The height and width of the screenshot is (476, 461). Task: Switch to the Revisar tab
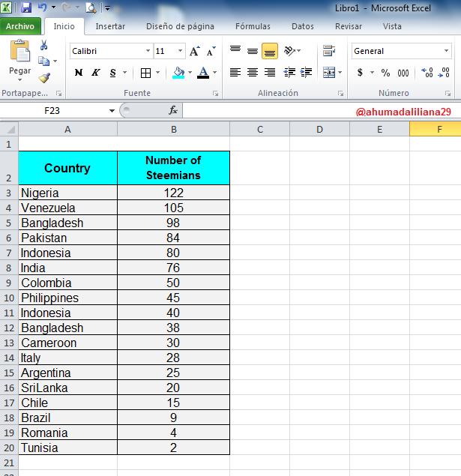pyautogui.click(x=349, y=26)
